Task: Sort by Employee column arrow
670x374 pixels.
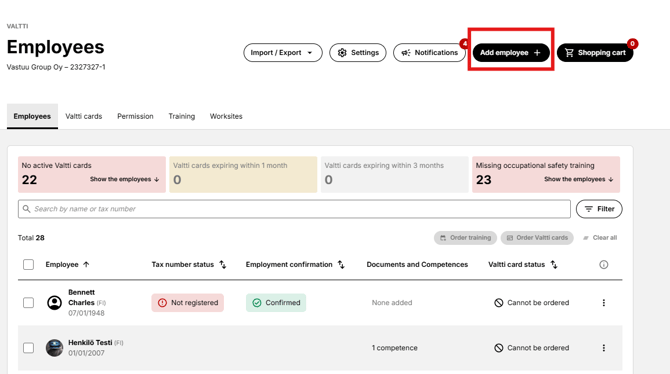Action: coord(86,265)
